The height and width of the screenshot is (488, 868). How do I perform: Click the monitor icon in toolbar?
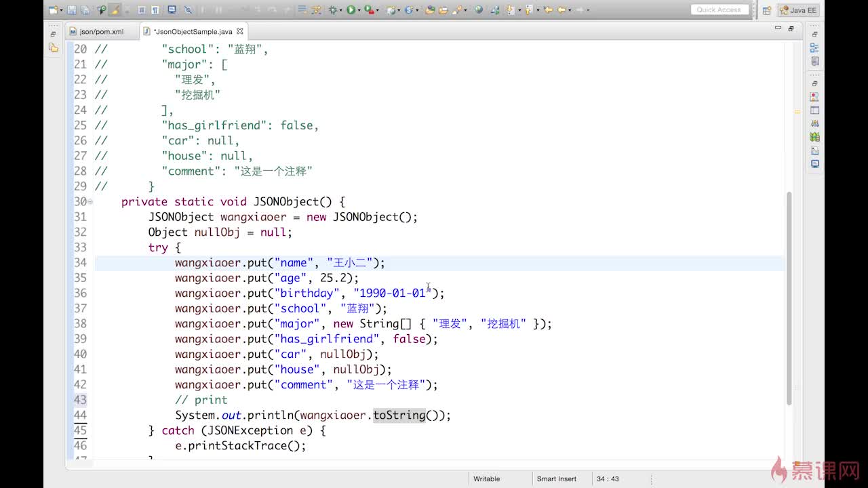point(172,9)
